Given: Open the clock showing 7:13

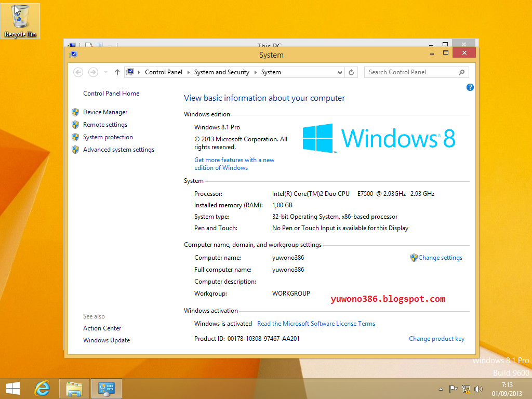Looking at the screenshot, I should (507, 389).
